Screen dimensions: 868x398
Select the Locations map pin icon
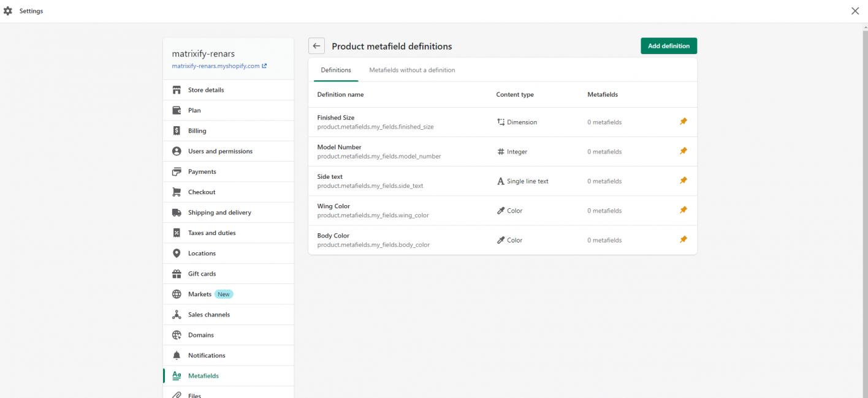(177, 253)
